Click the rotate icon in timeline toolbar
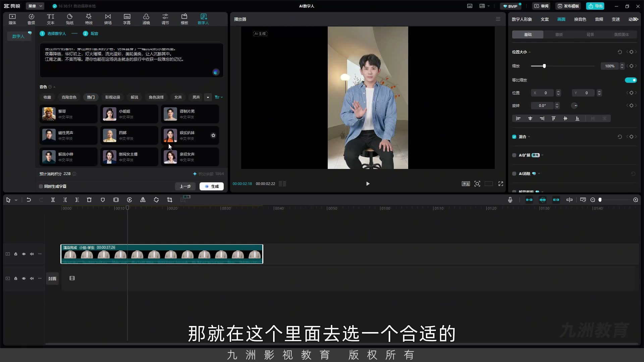 click(x=156, y=200)
